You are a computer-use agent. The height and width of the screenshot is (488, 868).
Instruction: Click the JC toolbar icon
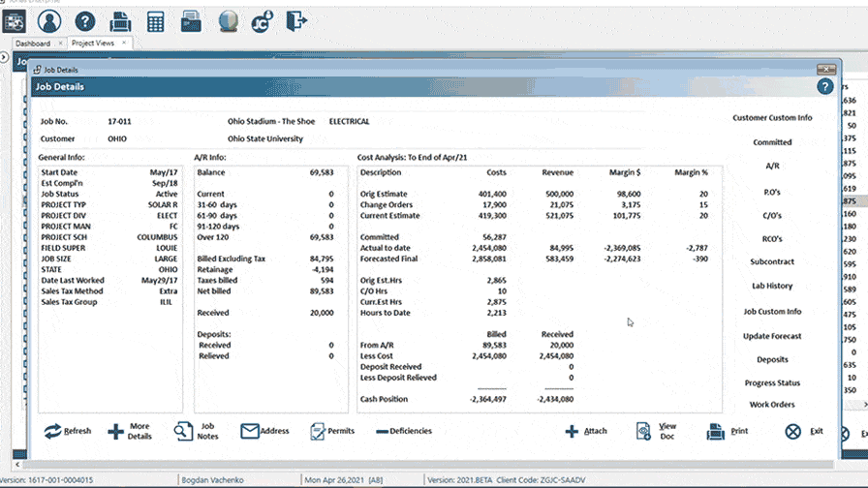click(x=262, y=21)
